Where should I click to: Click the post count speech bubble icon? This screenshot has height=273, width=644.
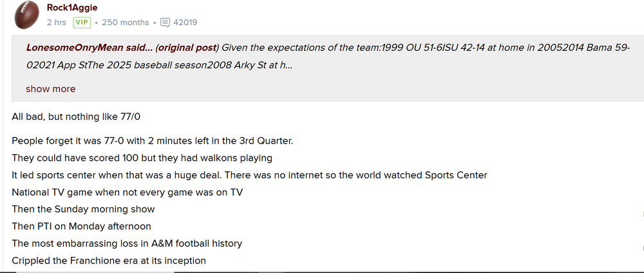click(x=165, y=23)
